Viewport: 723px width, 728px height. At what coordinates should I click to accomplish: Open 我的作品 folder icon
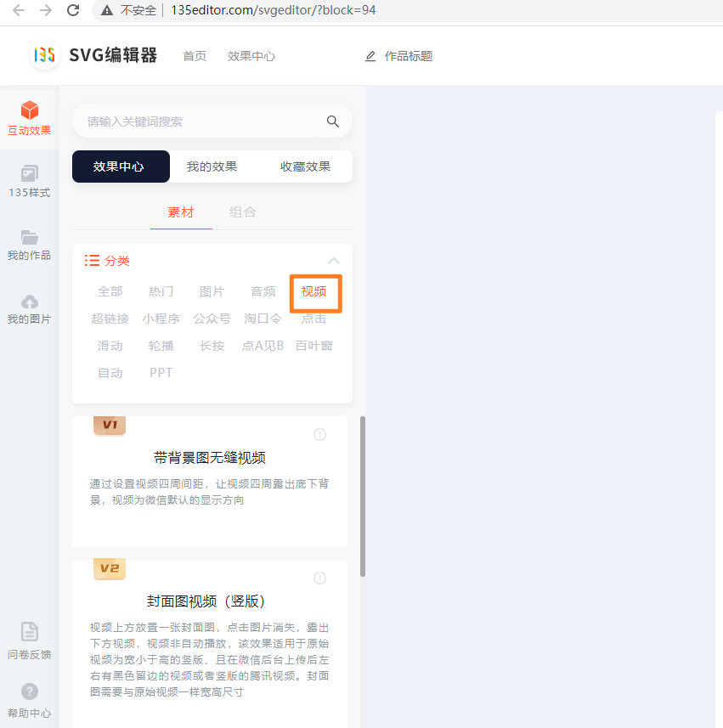30,238
